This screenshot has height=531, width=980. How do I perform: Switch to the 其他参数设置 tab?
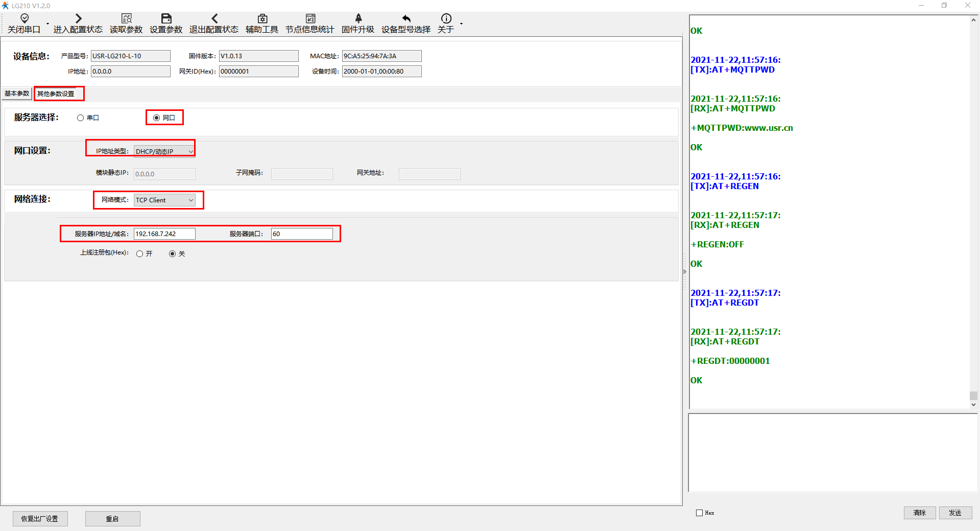click(56, 94)
